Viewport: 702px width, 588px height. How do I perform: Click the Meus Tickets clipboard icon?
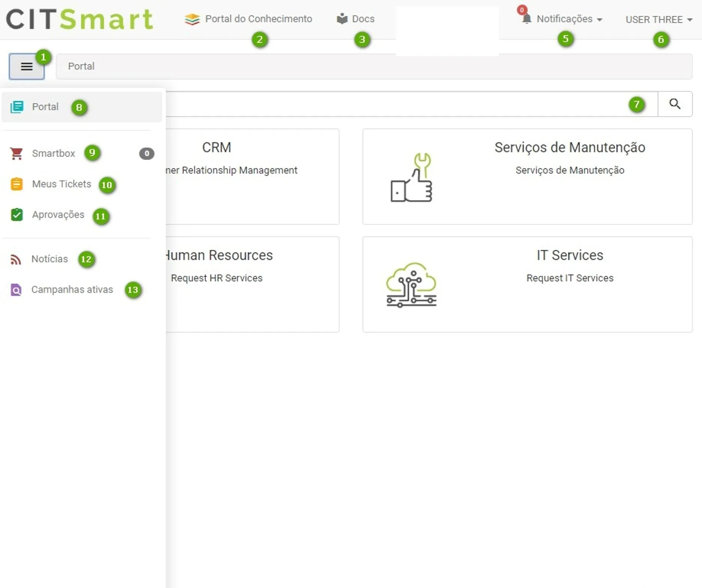click(16, 184)
